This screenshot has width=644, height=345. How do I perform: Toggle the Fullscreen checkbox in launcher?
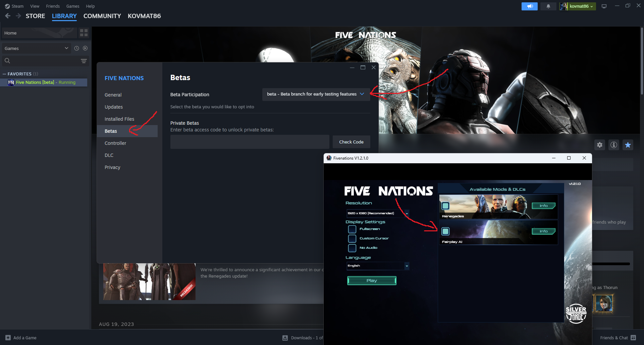pyautogui.click(x=352, y=229)
